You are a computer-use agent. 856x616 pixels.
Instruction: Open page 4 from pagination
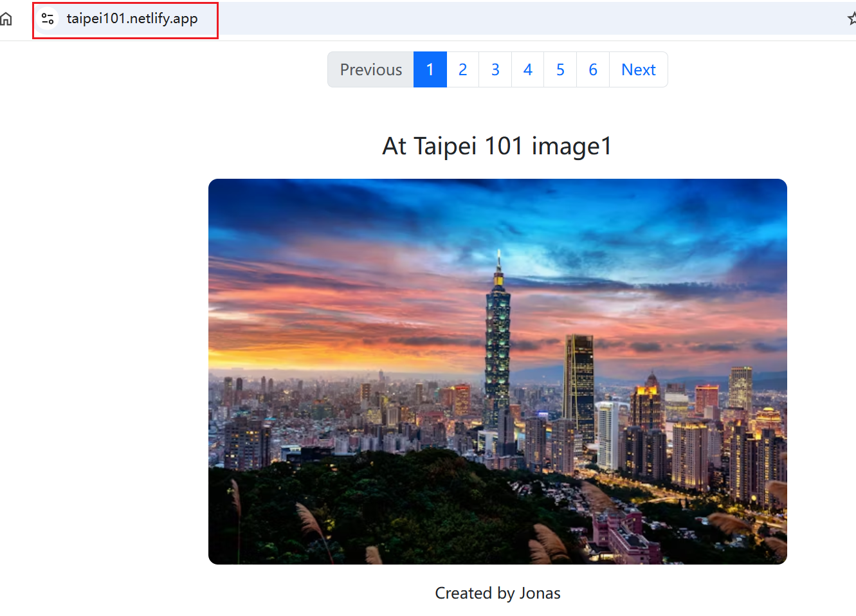tap(527, 69)
